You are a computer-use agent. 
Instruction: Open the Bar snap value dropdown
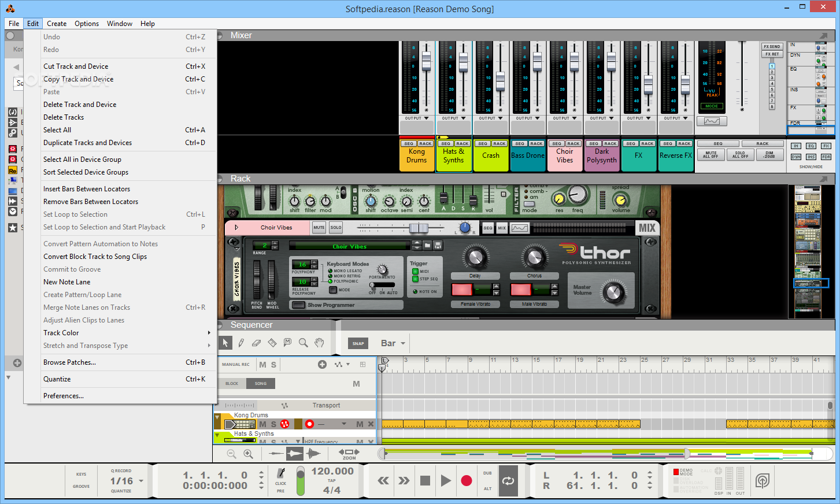pyautogui.click(x=393, y=343)
